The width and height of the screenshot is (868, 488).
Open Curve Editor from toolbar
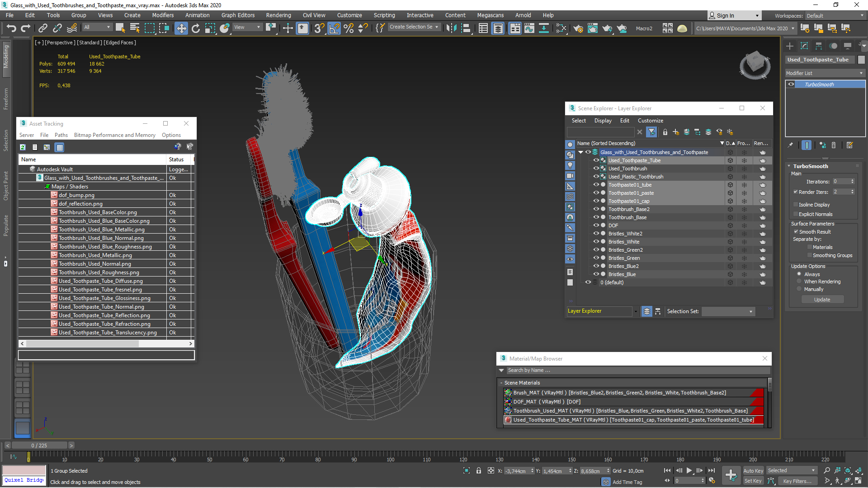pyautogui.click(x=529, y=28)
